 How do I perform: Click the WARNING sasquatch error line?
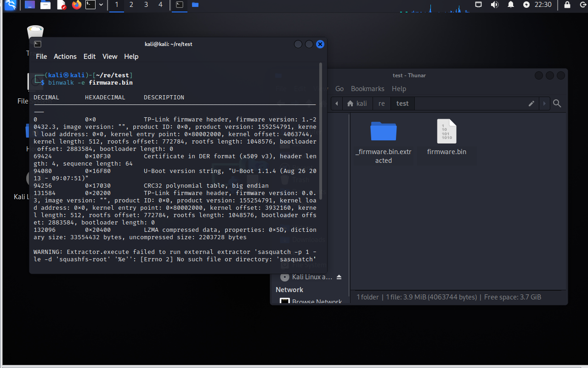coord(175,256)
